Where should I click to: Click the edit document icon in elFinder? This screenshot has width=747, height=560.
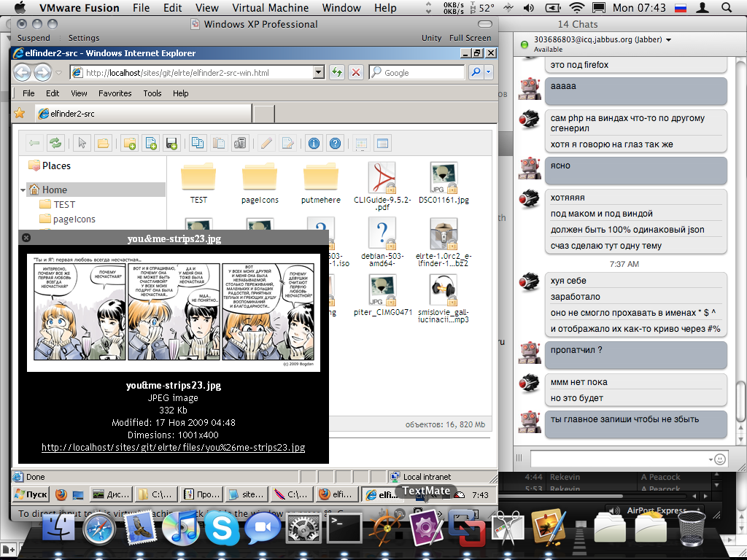point(287,143)
